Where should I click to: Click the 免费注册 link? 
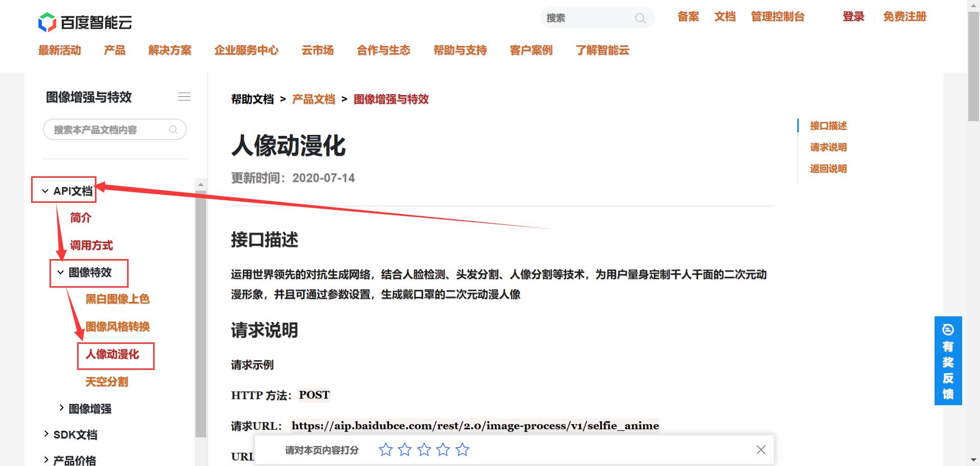tap(905, 17)
